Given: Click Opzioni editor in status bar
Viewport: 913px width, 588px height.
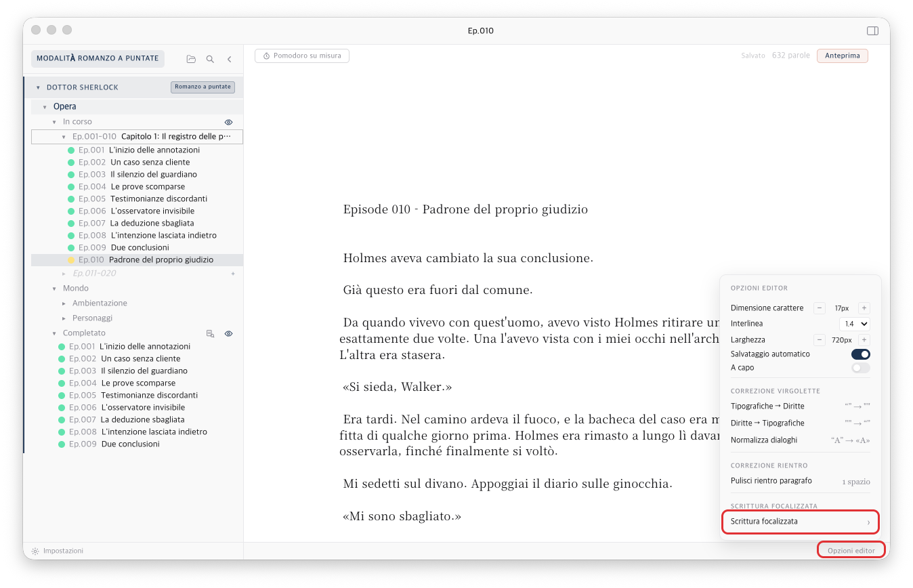Looking at the screenshot, I should [851, 551].
